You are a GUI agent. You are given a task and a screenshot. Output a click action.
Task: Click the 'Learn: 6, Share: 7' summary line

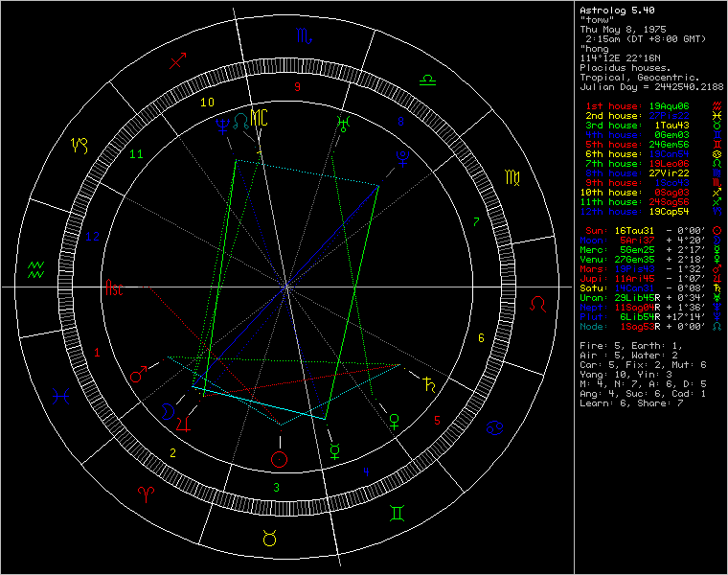[x=631, y=403]
